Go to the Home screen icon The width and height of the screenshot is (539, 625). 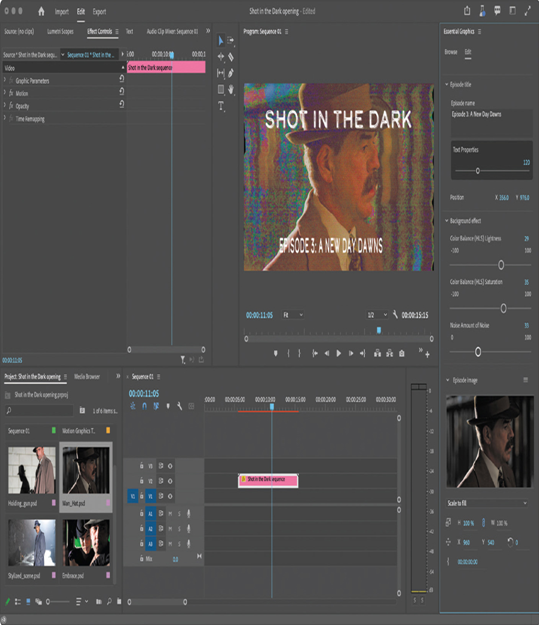(41, 12)
